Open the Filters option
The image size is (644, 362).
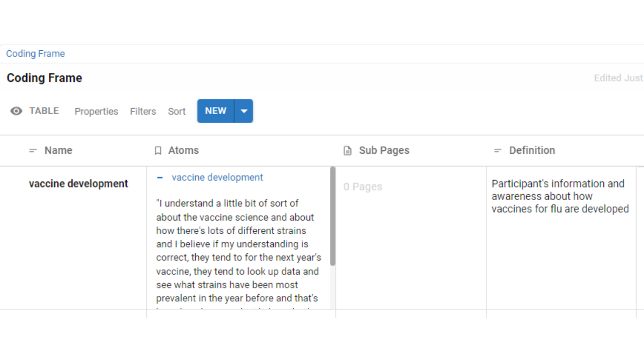[x=143, y=112]
